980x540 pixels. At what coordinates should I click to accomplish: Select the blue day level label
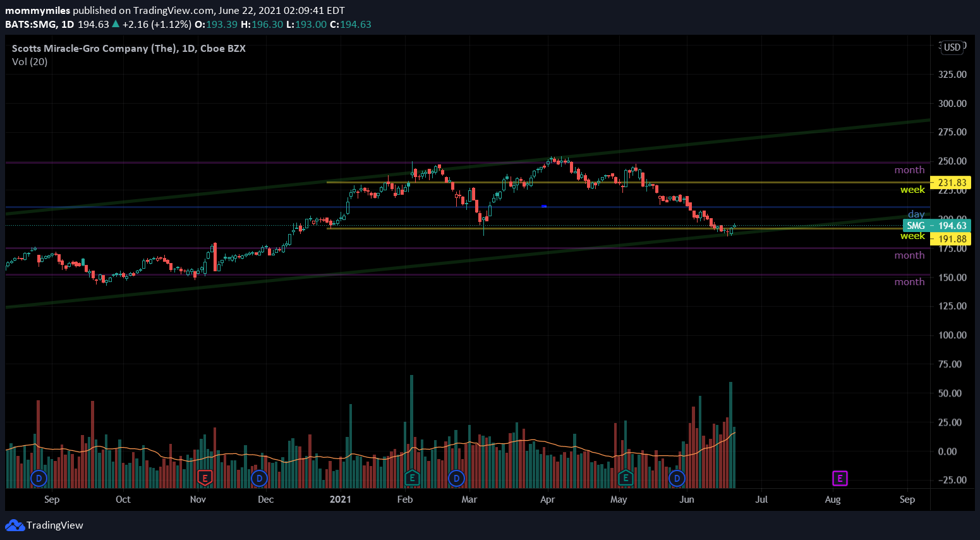tap(916, 214)
